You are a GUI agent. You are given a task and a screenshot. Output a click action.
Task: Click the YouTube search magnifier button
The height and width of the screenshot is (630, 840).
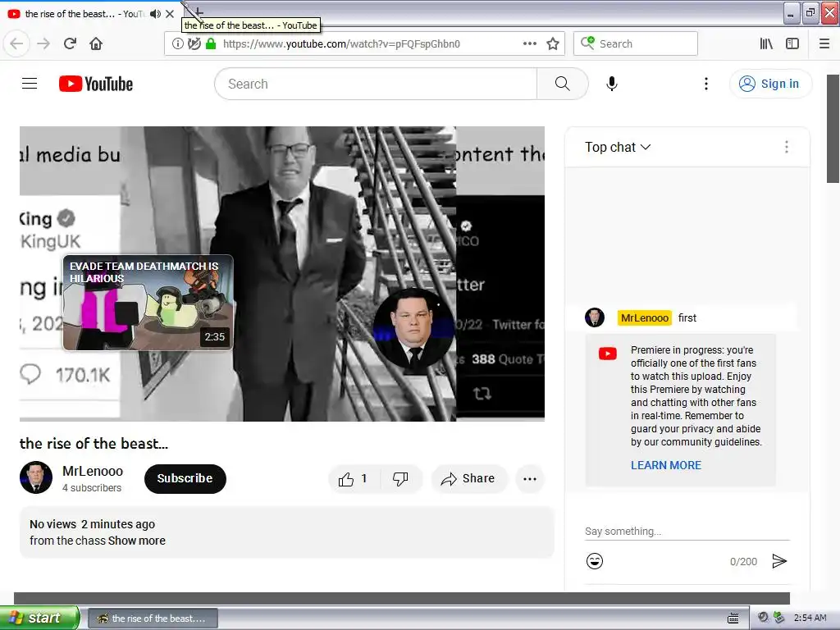pyautogui.click(x=562, y=84)
